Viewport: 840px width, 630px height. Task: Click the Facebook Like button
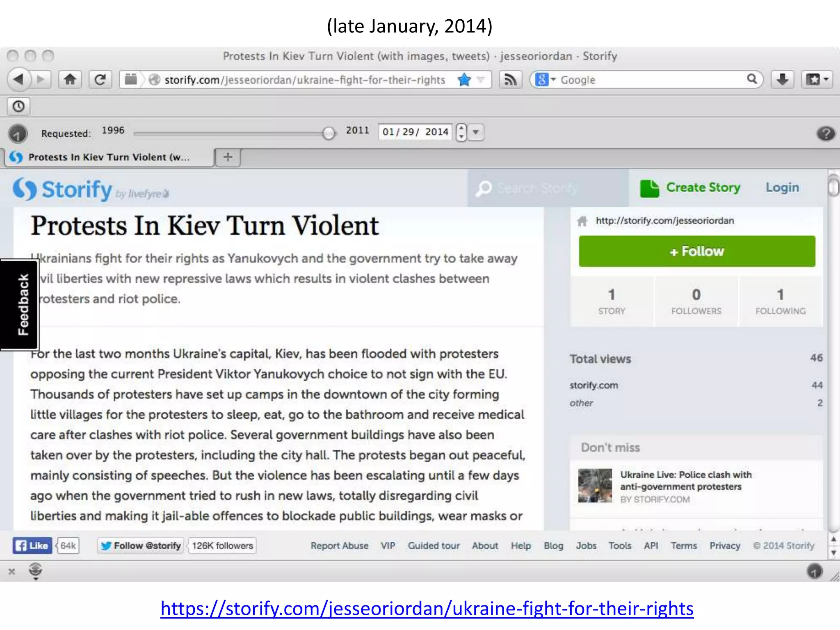(x=32, y=546)
